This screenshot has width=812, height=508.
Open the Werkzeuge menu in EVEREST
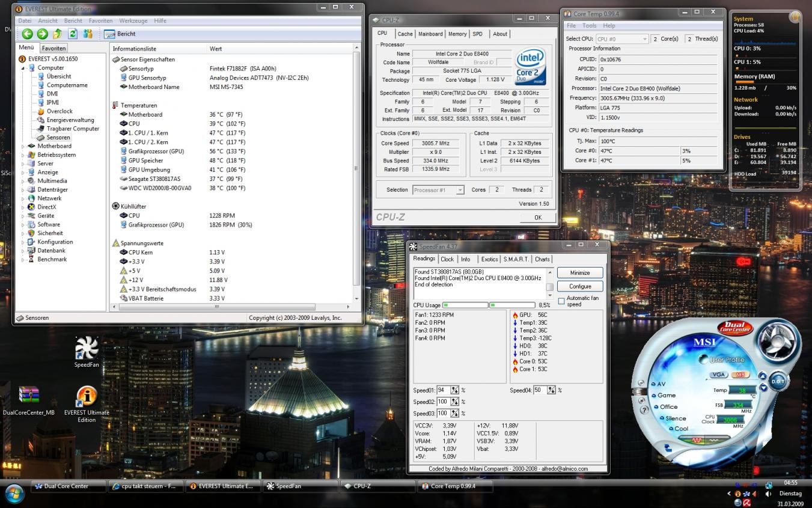pos(133,20)
